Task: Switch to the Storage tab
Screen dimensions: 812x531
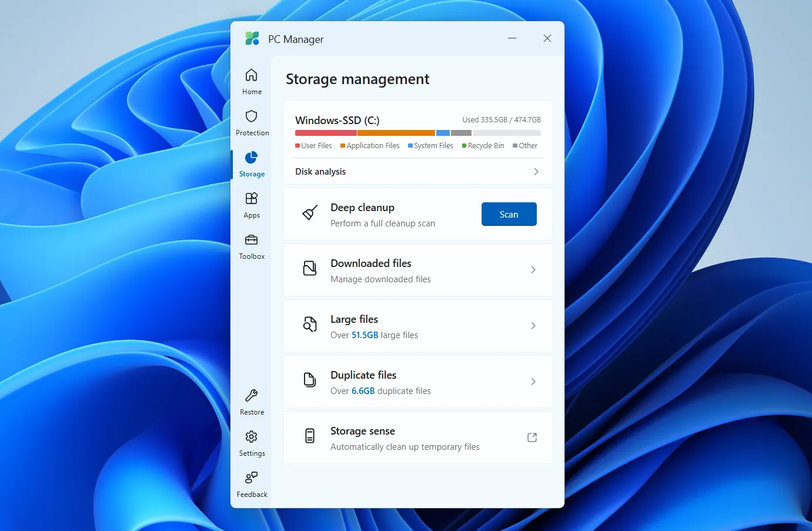Action: [x=252, y=165]
